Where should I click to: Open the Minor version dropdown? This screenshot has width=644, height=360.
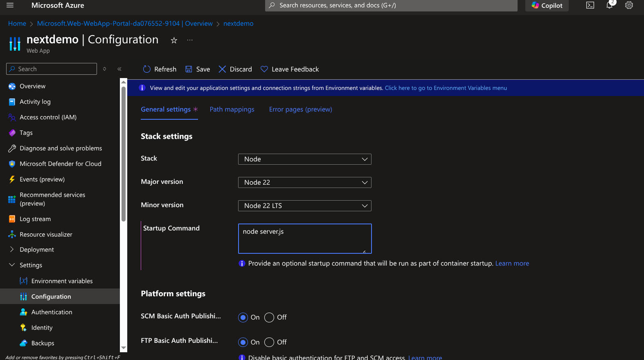tap(305, 206)
